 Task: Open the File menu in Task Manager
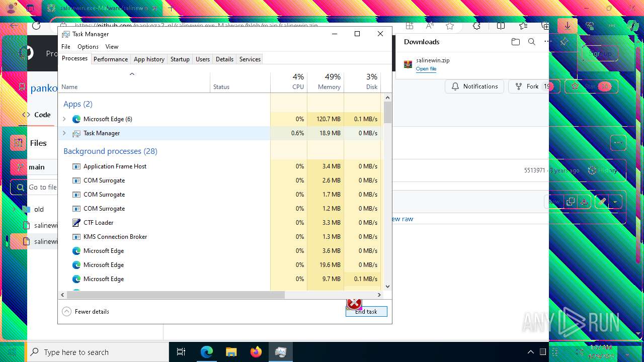(66, 46)
